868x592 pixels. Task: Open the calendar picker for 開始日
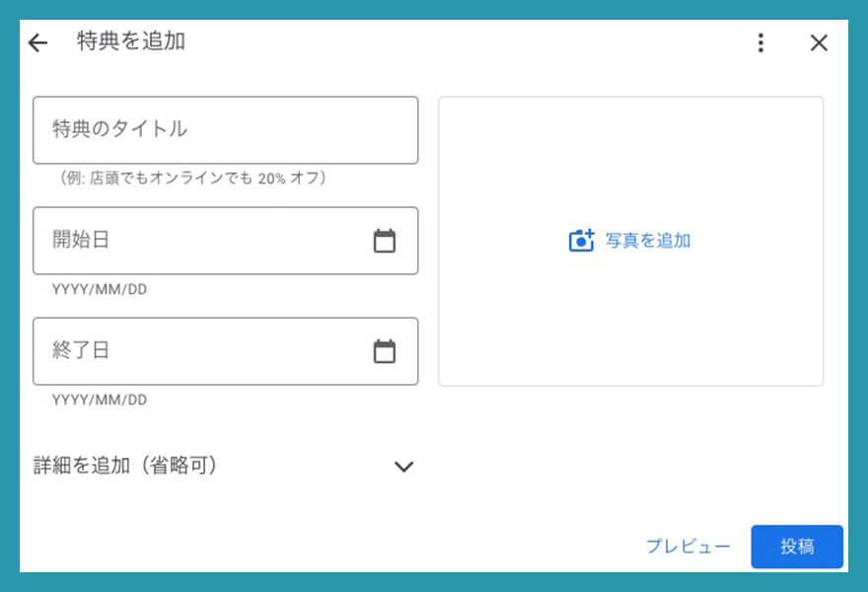[x=385, y=241]
